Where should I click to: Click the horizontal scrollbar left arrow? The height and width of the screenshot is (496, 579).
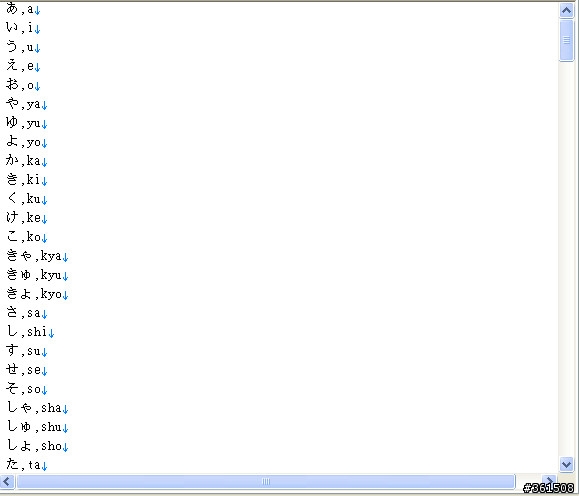click(7, 482)
